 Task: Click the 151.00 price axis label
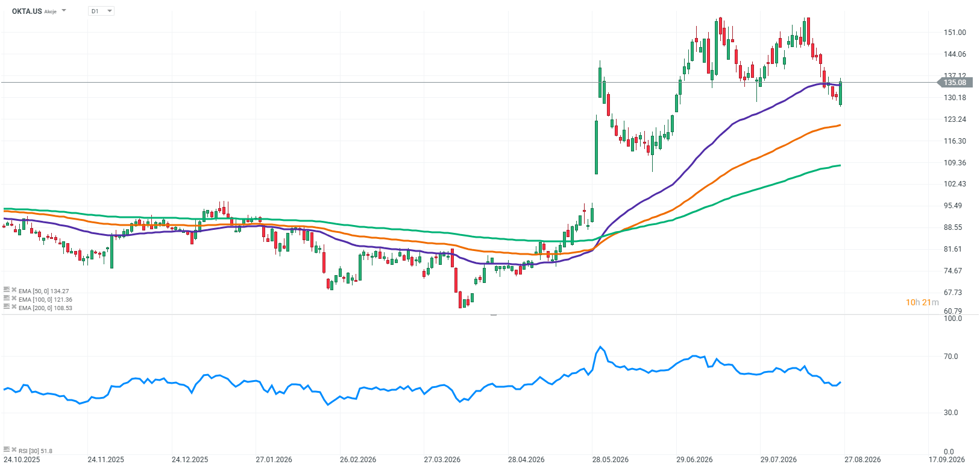[955, 33]
